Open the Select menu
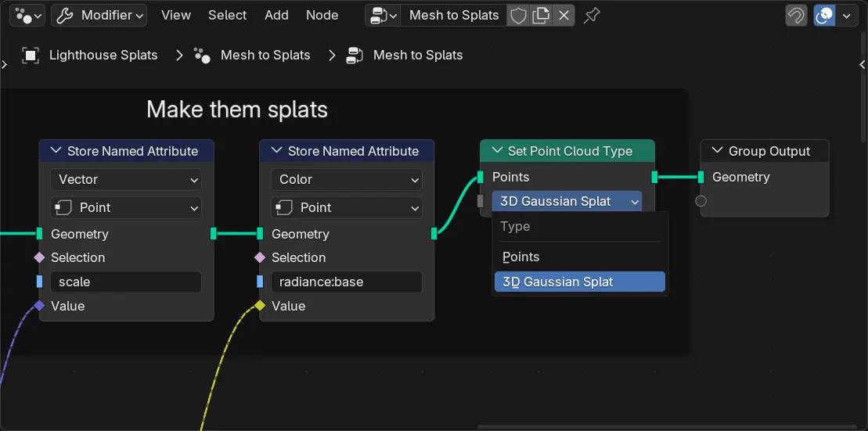 point(227,16)
